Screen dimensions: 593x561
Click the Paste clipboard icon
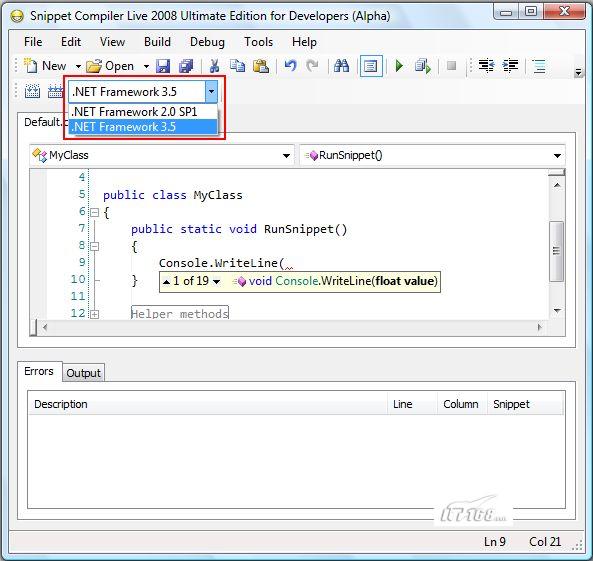click(x=261, y=66)
